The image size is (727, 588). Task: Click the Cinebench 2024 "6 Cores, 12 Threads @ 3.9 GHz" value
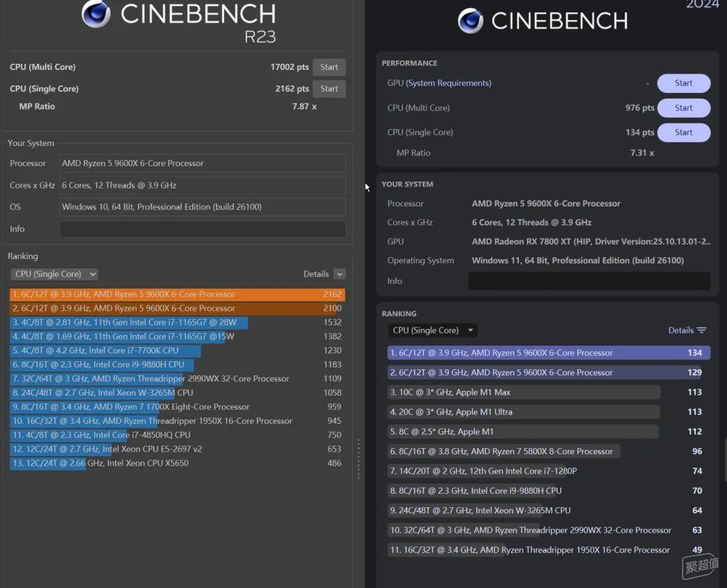[531, 223]
